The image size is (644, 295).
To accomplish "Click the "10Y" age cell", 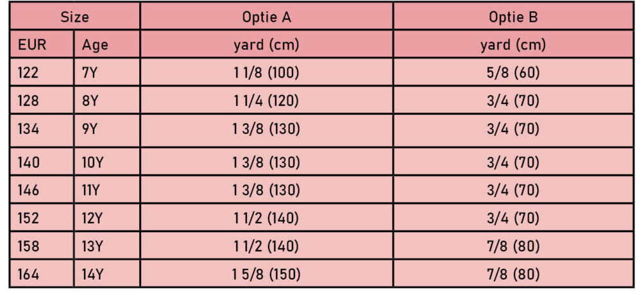I will [x=92, y=162].
